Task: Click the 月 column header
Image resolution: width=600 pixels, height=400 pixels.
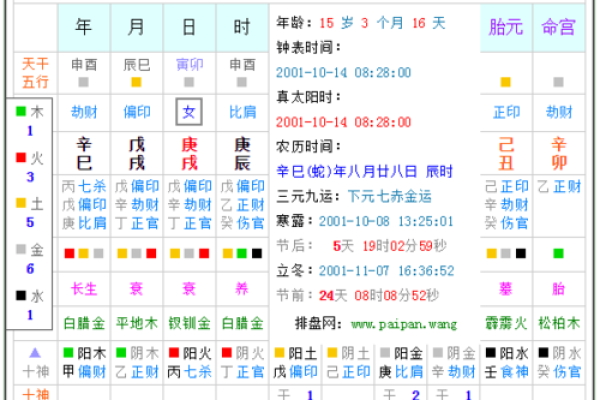Action: point(136,28)
